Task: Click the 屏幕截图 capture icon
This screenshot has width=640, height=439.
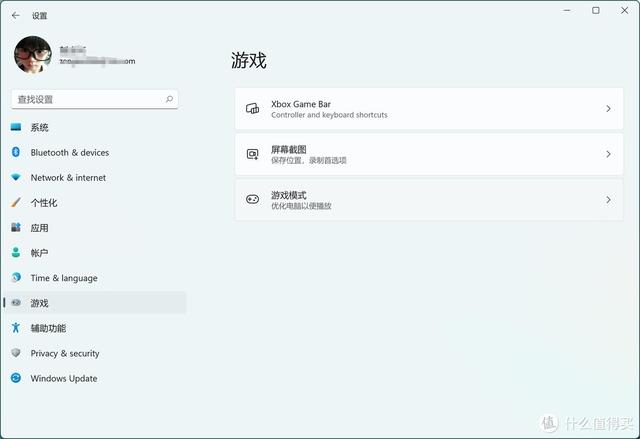Action: 253,154
